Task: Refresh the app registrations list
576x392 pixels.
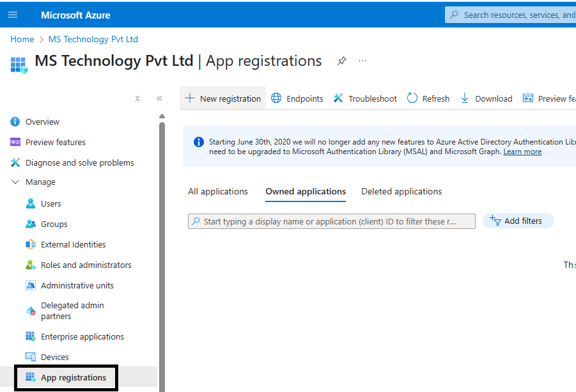Action: tap(428, 98)
